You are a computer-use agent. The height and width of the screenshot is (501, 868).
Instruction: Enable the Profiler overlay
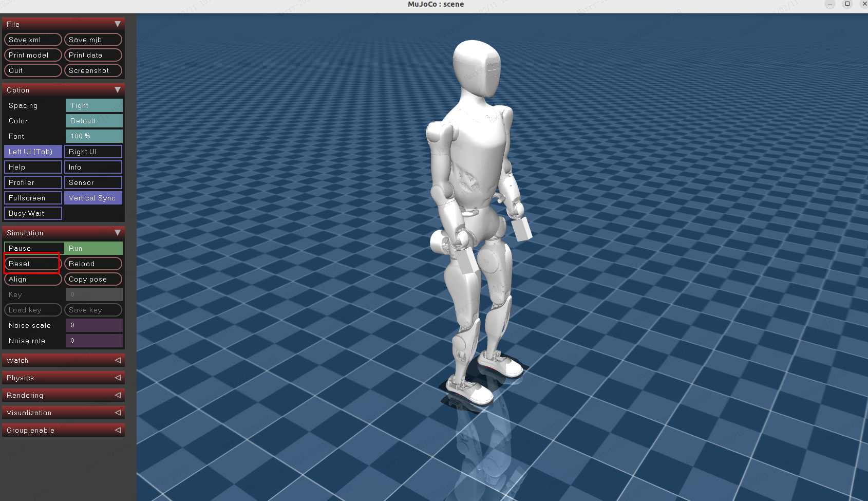coord(33,182)
